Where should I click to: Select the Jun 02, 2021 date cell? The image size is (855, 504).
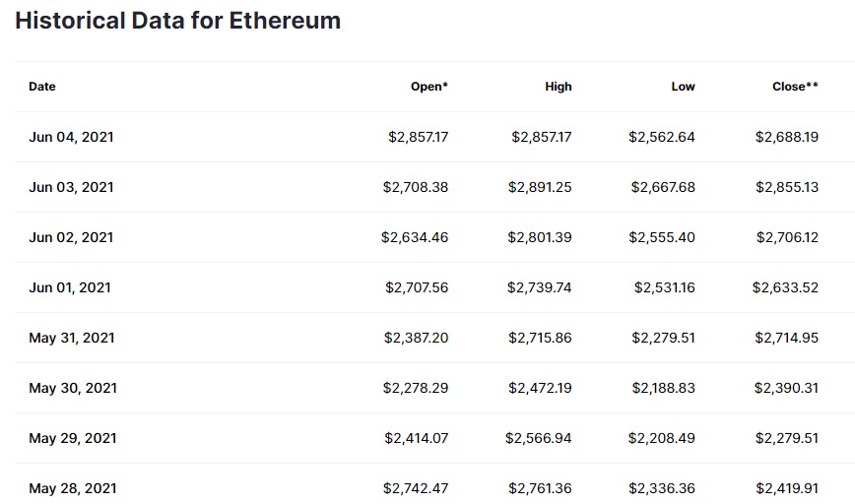(x=71, y=237)
